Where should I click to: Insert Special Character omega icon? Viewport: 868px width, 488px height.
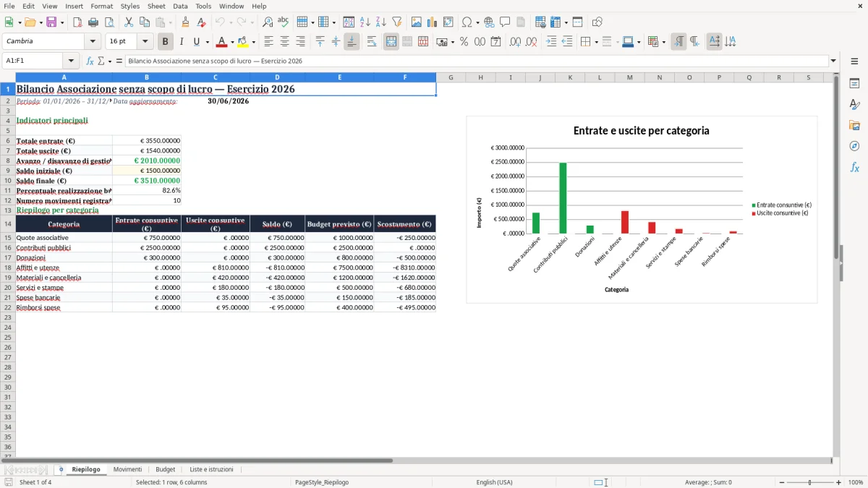467,22
